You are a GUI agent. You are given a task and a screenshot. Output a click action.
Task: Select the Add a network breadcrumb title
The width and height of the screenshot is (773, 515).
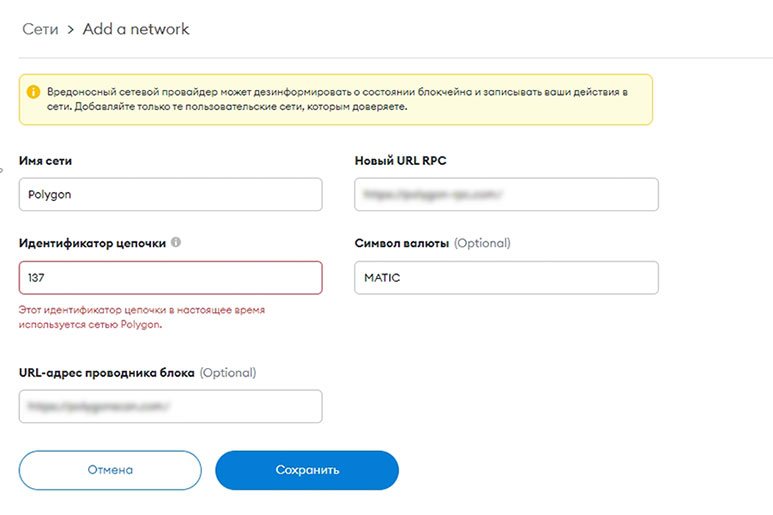(136, 29)
